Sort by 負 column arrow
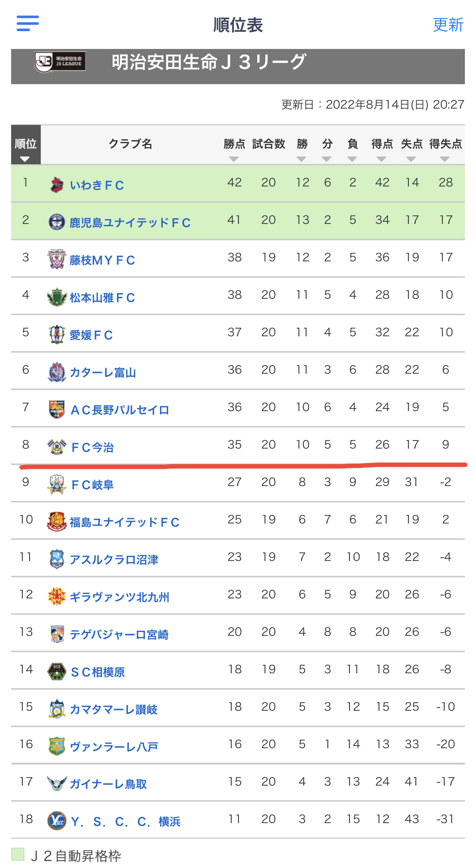 click(352, 159)
